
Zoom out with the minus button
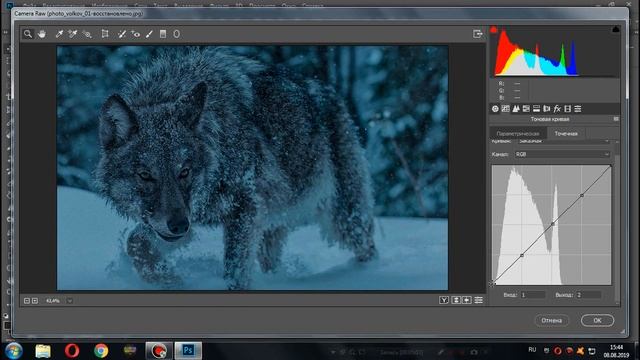27,301
